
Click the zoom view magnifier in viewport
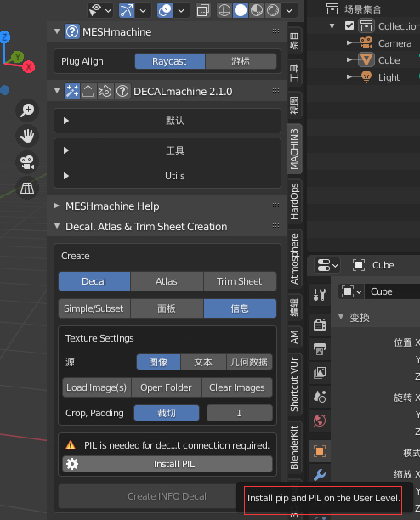pyautogui.click(x=27, y=110)
